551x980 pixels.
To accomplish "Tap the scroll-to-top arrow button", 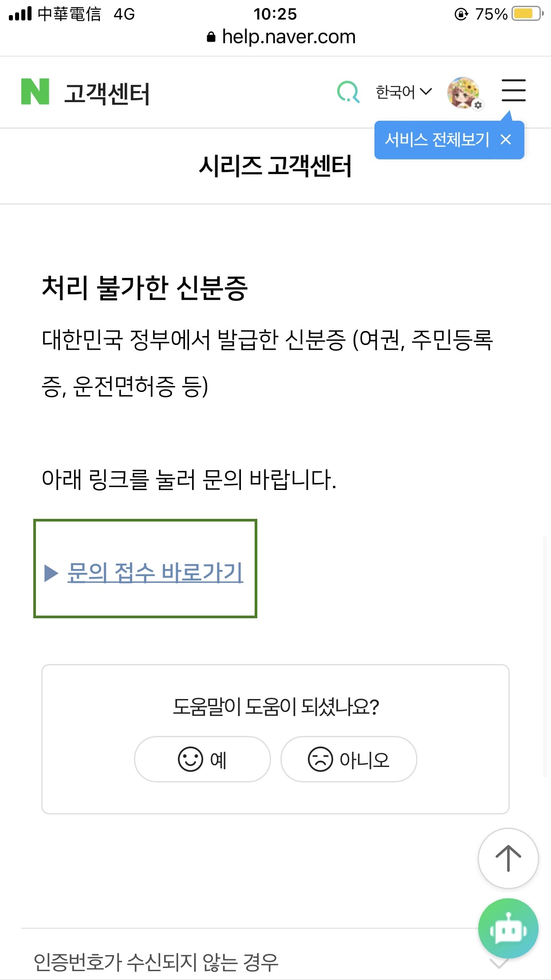I will (508, 858).
